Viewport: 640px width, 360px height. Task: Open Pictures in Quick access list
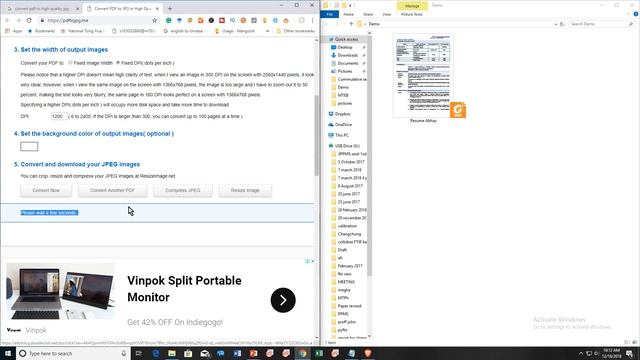(345, 71)
